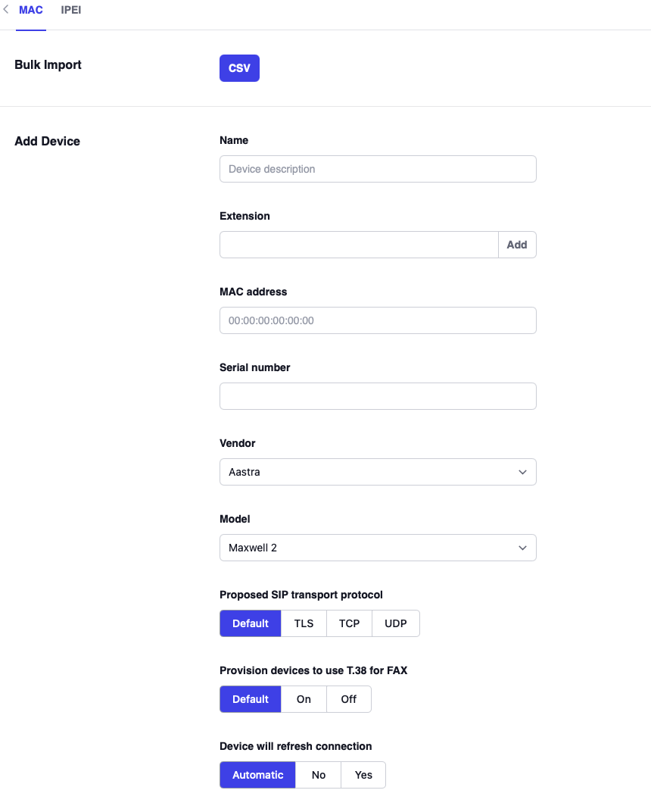
Task: Set refresh connection to Automatic
Action: pos(257,775)
